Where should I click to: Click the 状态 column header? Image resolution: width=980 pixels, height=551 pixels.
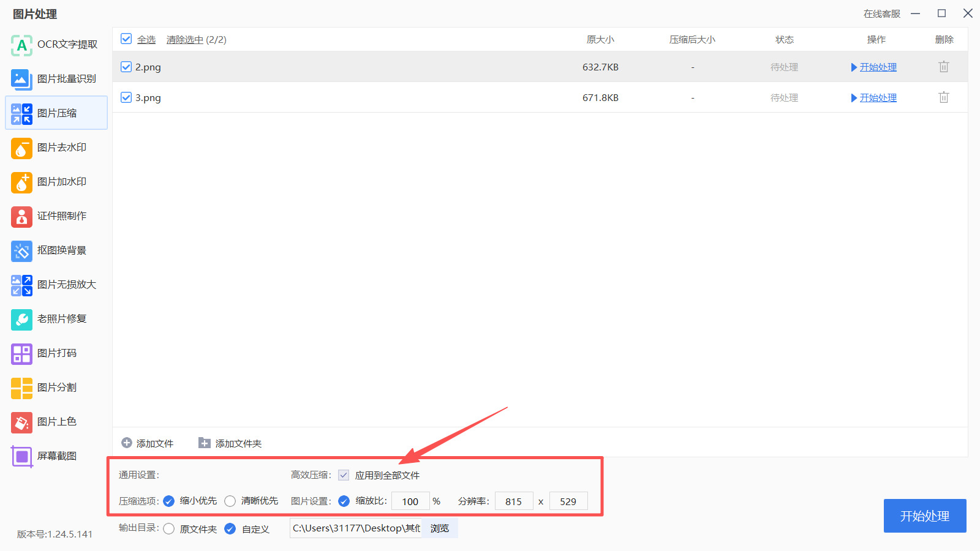[x=785, y=40]
